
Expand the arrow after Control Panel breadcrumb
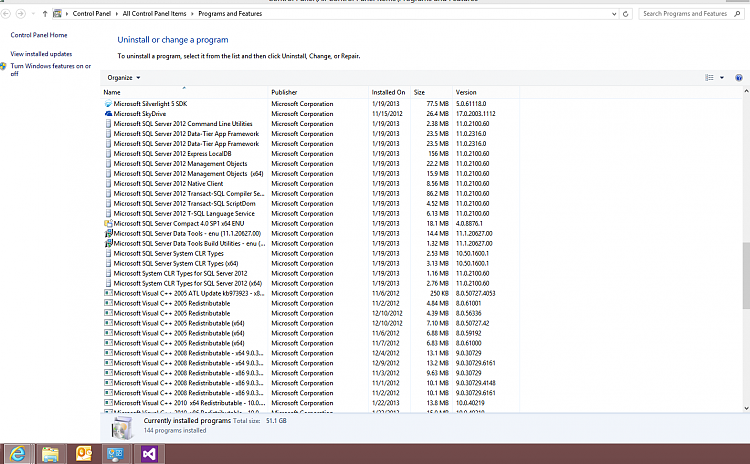point(116,14)
